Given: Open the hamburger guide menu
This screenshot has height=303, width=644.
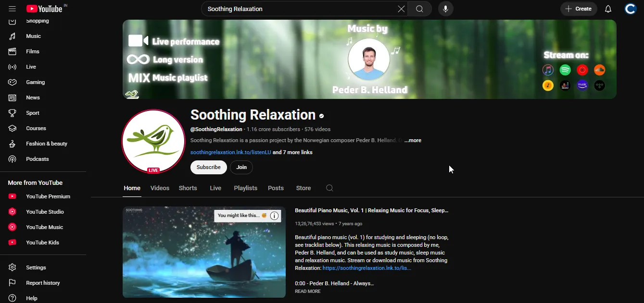Looking at the screenshot, I should pos(12,9).
